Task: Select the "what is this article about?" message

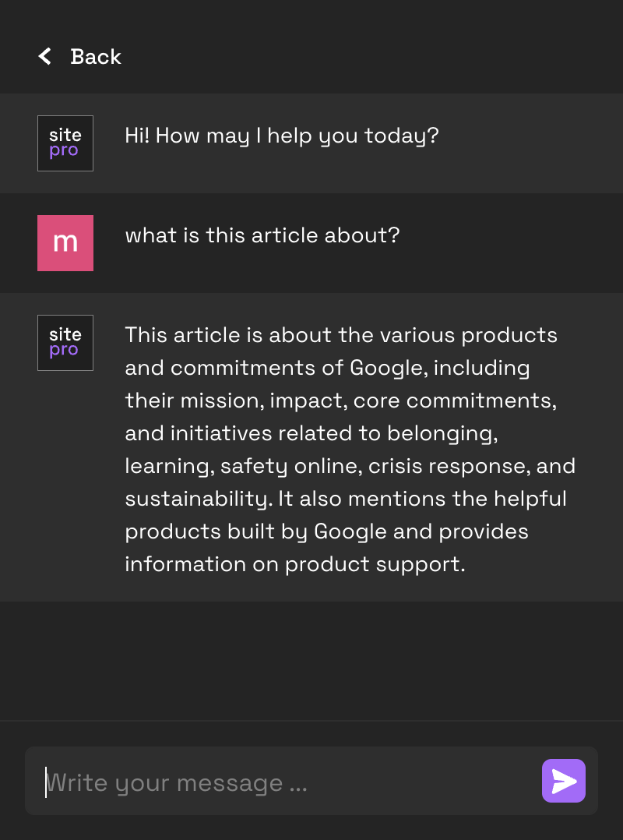Action: (x=262, y=235)
